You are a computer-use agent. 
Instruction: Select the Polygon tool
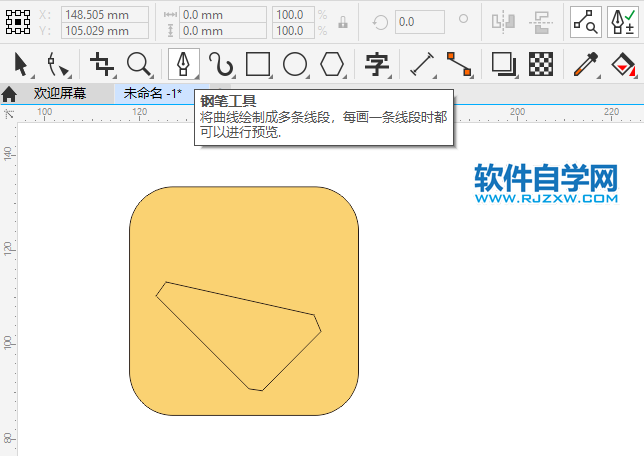pyautogui.click(x=332, y=65)
